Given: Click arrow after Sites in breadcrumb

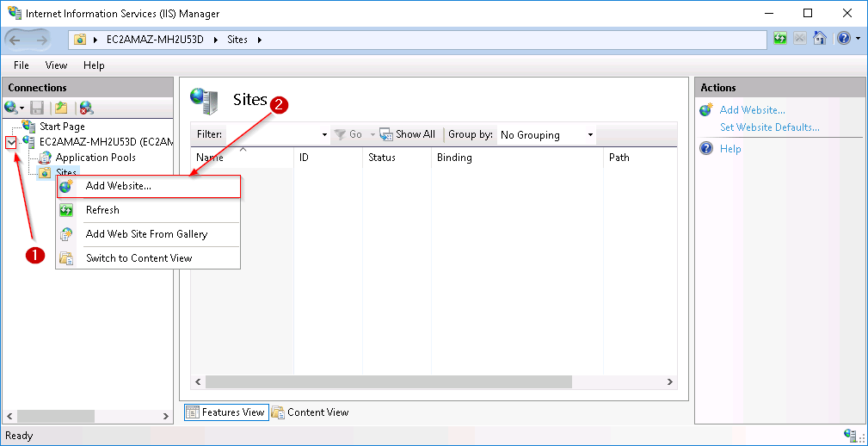Looking at the screenshot, I should click(x=259, y=40).
